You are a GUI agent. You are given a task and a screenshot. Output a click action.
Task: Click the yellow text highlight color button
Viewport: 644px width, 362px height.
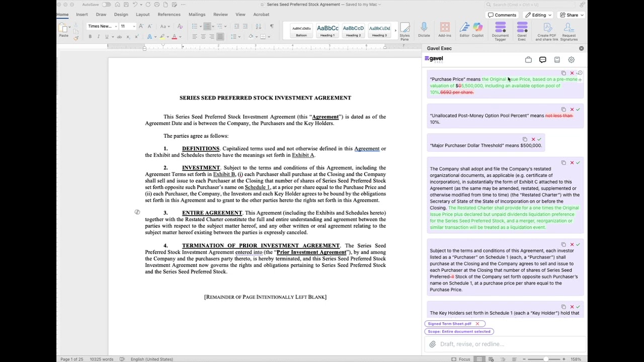[x=162, y=37]
